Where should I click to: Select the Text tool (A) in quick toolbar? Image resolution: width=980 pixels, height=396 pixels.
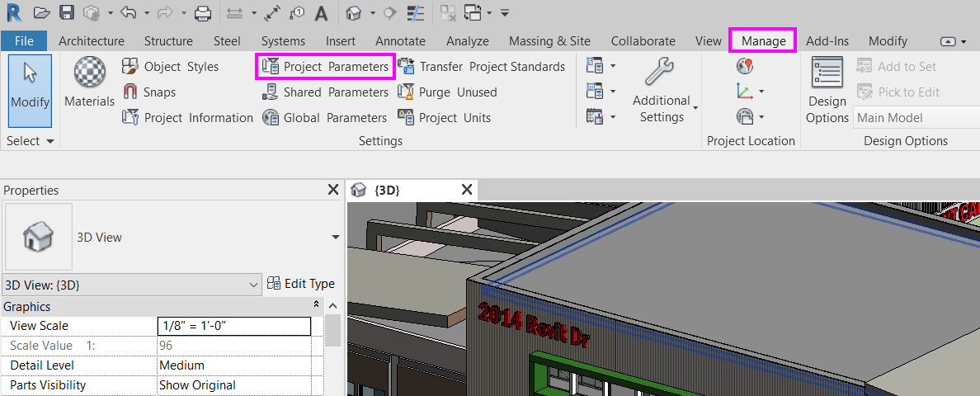click(322, 13)
